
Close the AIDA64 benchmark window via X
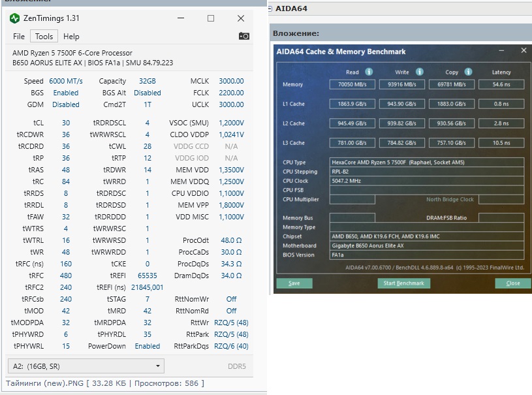point(524,50)
